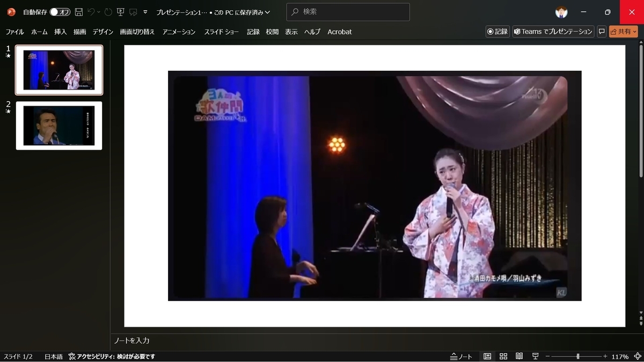This screenshot has height=362, width=644.
Task: Click the vertical scrollbar of slide pane
Action: pyautogui.click(x=641, y=112)
